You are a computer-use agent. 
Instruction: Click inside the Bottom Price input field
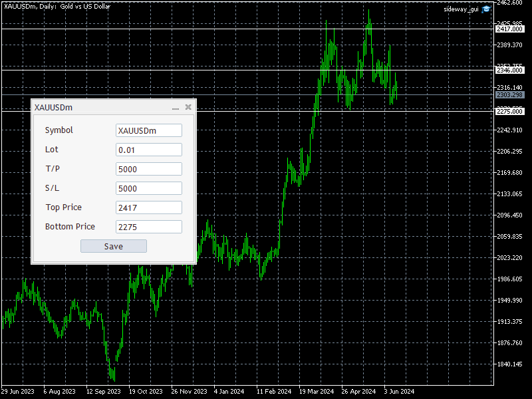coord(148,226)
